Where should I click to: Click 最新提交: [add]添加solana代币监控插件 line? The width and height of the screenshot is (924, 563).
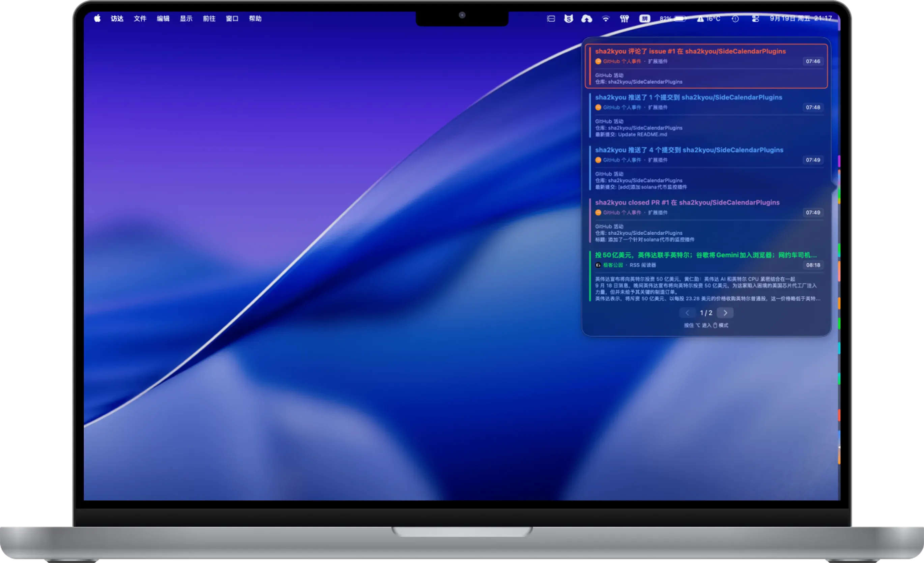coord(641,187)
